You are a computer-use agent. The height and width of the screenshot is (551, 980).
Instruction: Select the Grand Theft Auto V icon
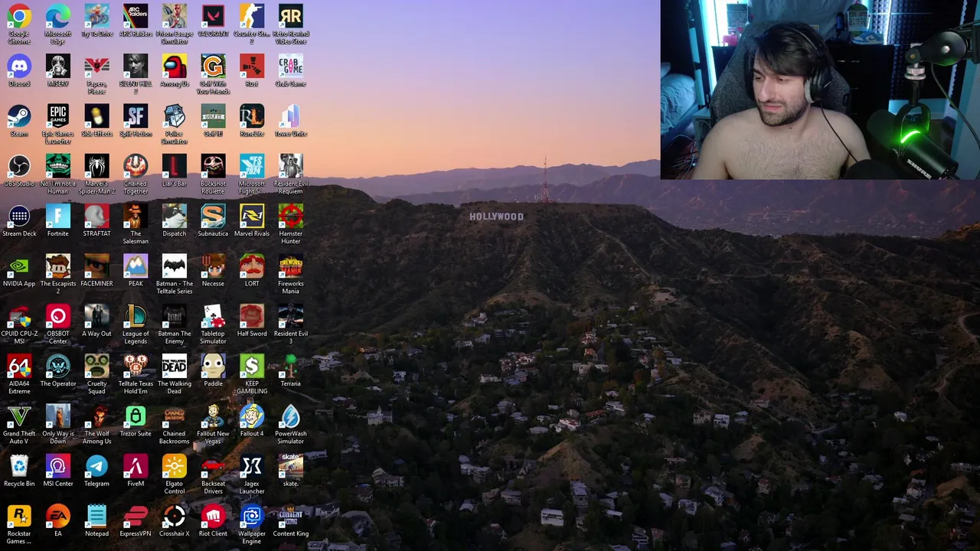click(19, 423)
